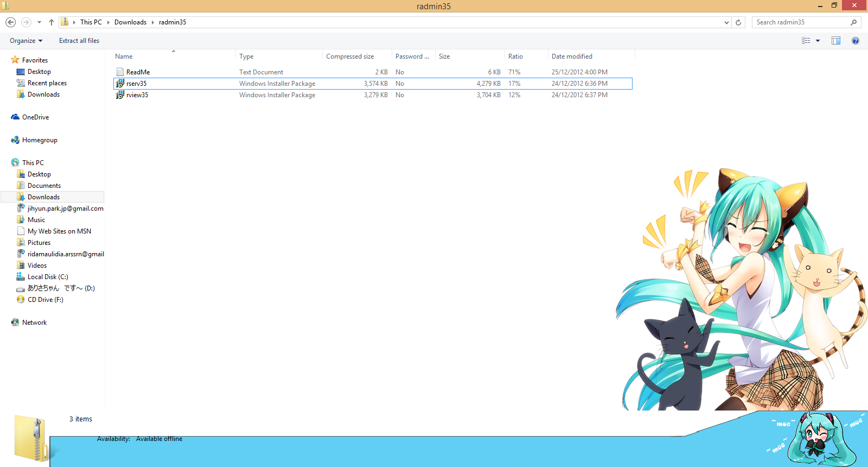Click the Refresh button next to address bar
The width and height of the screenshot is (868, 467).
pos(738,22)
